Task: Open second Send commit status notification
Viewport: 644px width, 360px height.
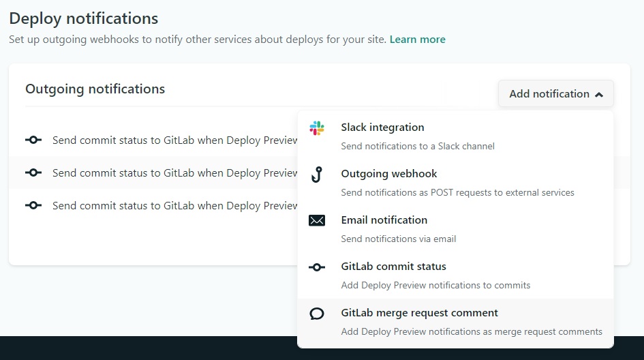Action: (174, 172)
